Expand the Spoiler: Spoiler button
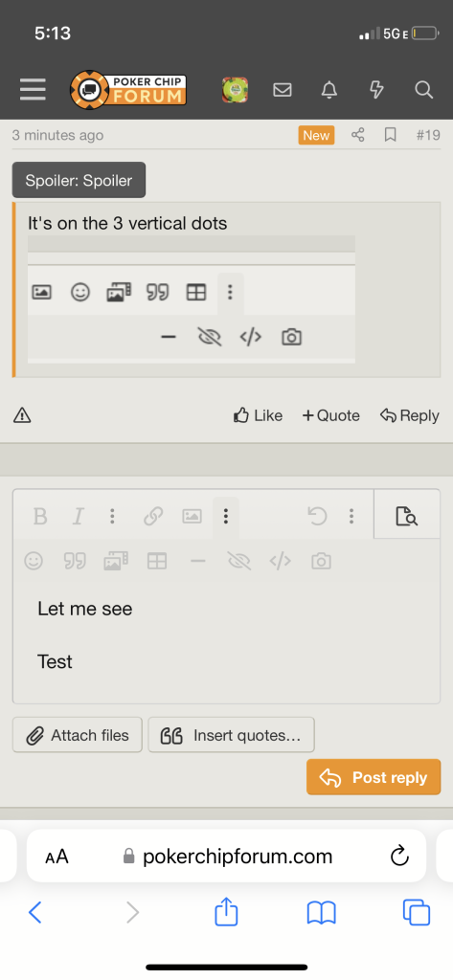 79,181
